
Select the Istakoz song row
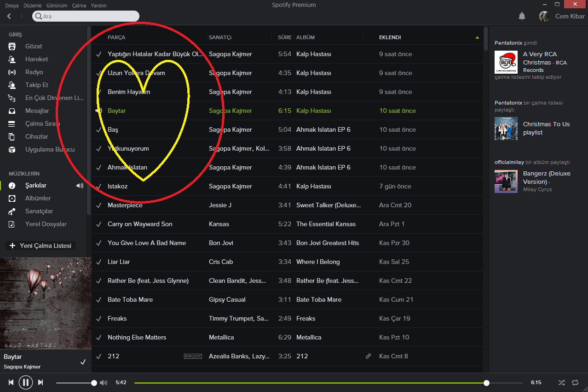click(x=287, y=186)
